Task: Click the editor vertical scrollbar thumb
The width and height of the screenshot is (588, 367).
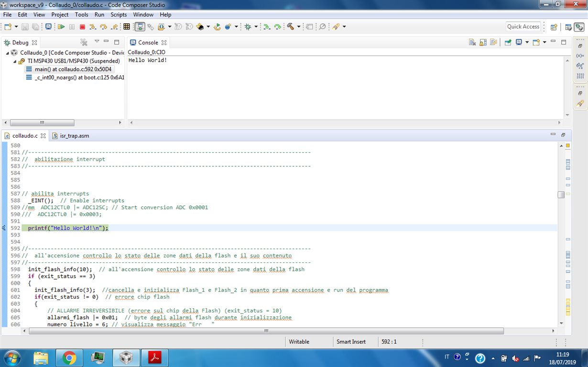Action: coord(561,194)
